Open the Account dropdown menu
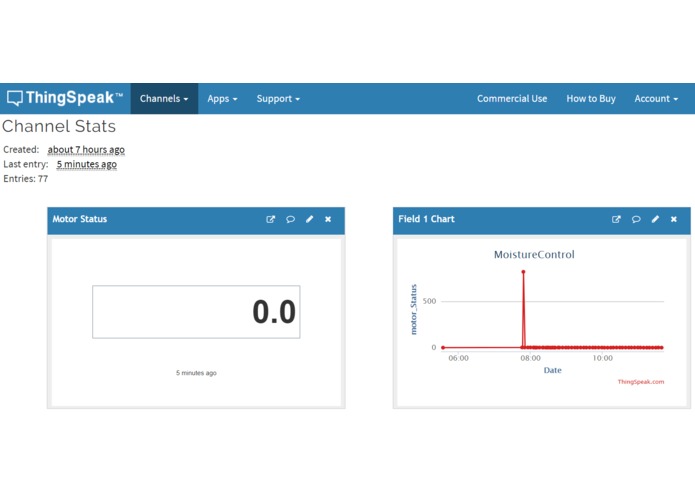 (656, 98)
